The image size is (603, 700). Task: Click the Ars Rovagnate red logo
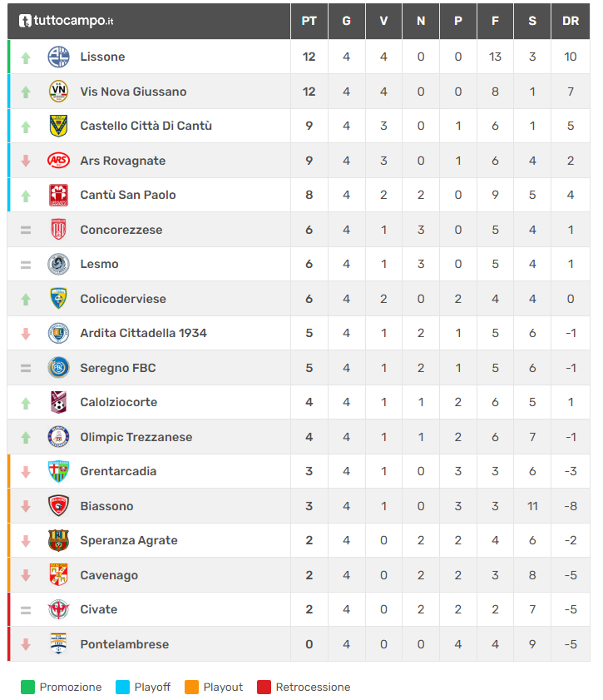tap(58, 161)
